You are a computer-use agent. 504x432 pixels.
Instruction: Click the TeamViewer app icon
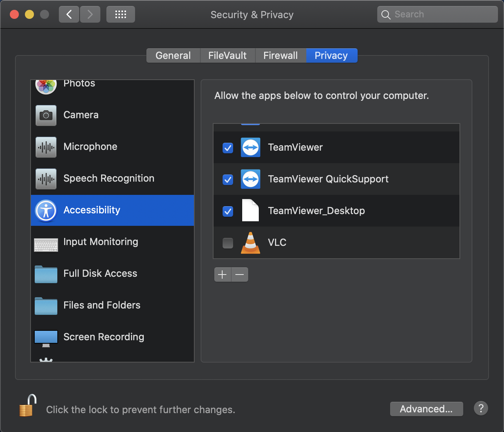coord(250,147)
